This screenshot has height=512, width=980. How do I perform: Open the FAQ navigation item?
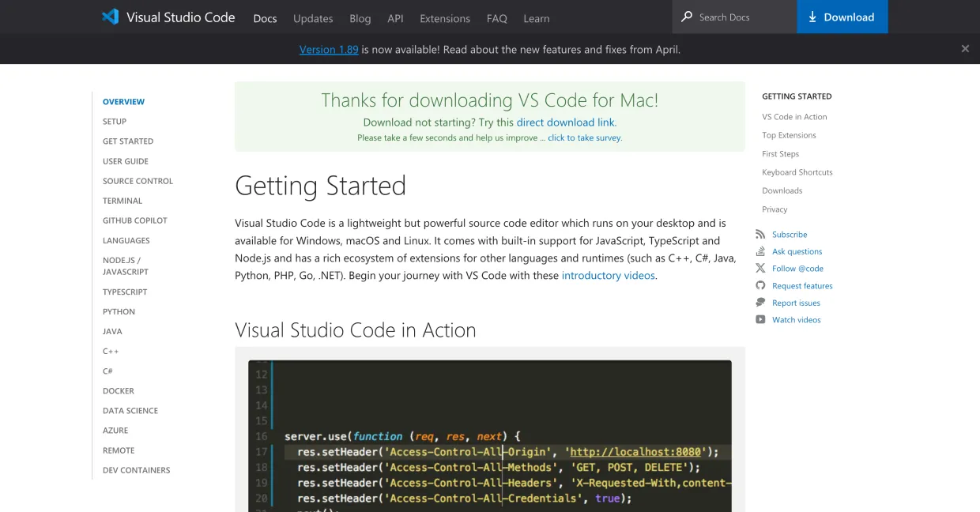(497, 18)
